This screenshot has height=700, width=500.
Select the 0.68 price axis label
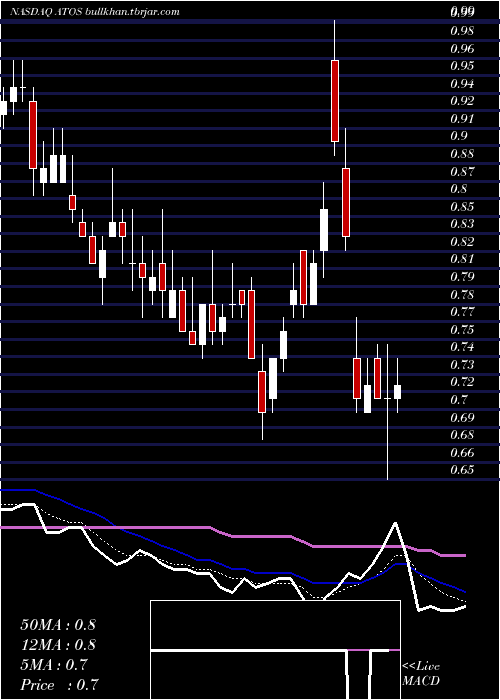coord(462,435)
